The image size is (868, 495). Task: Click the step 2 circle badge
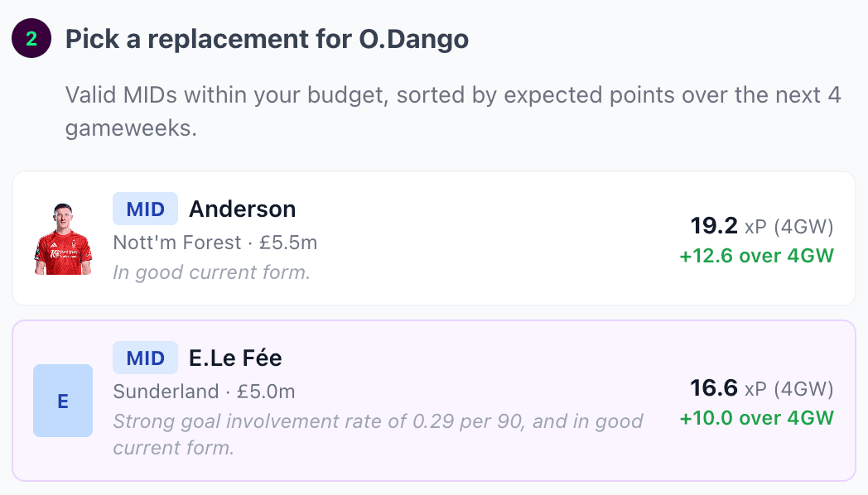[31, 39]
